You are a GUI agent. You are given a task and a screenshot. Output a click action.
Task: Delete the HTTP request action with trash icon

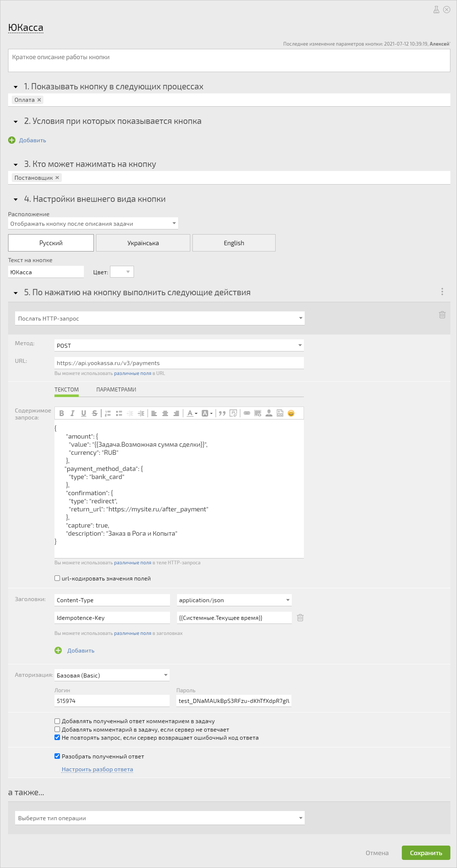pyautogui.click(x=442, y=315)
